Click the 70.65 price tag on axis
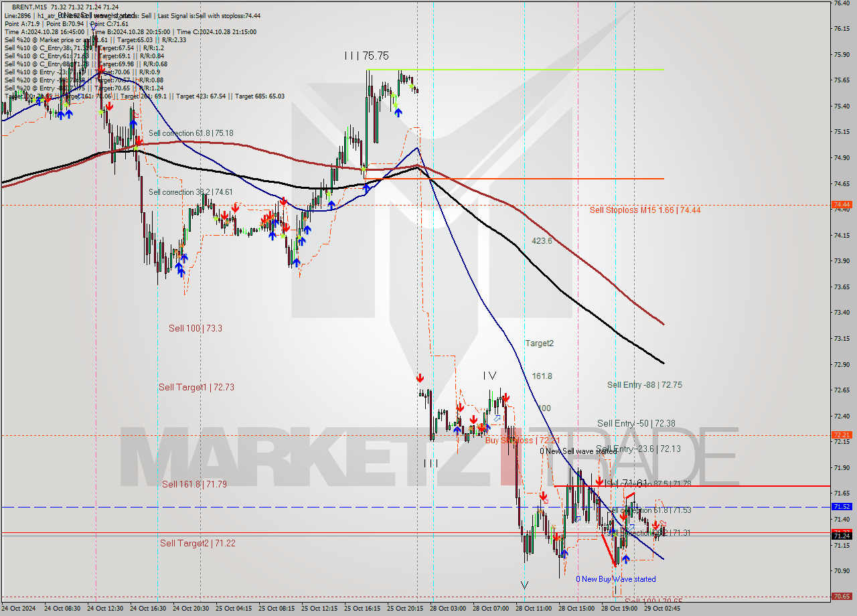 tap(842, 596)
